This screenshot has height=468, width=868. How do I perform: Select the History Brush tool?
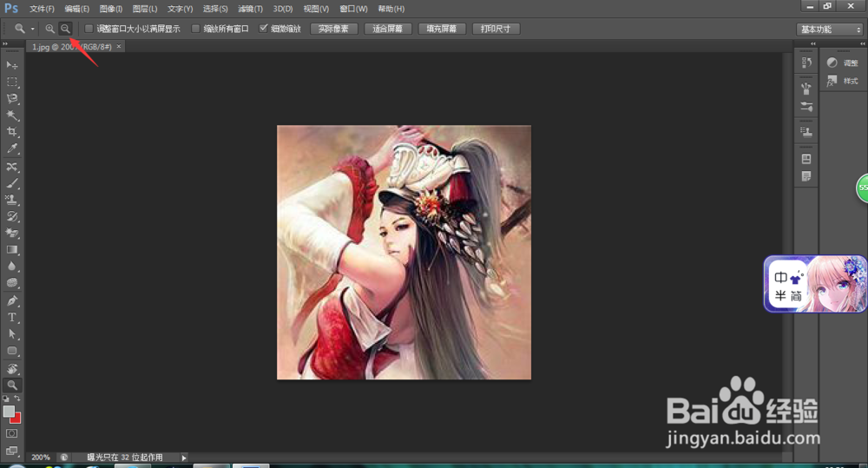[11, 216]
